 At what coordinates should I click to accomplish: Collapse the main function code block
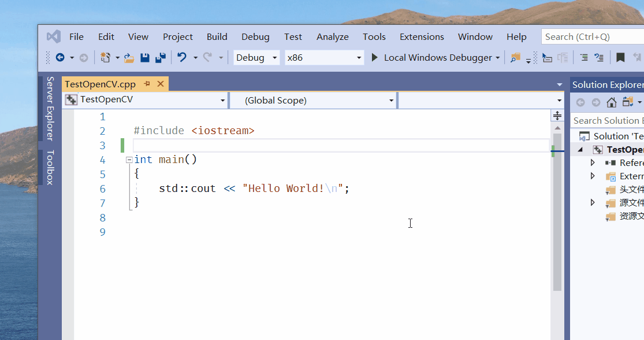point(129,160)
